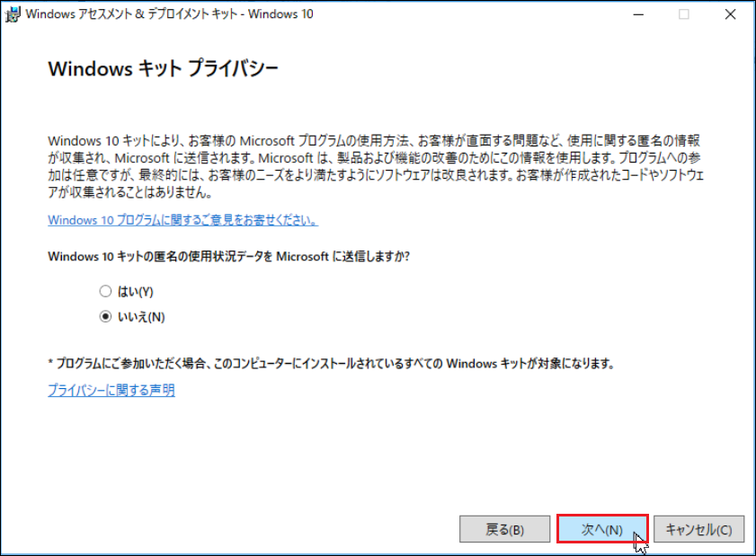Click the window title text Windows アセスメント
Screen dimensions: 756x556
pyautogui.click(x=169, y=14)
